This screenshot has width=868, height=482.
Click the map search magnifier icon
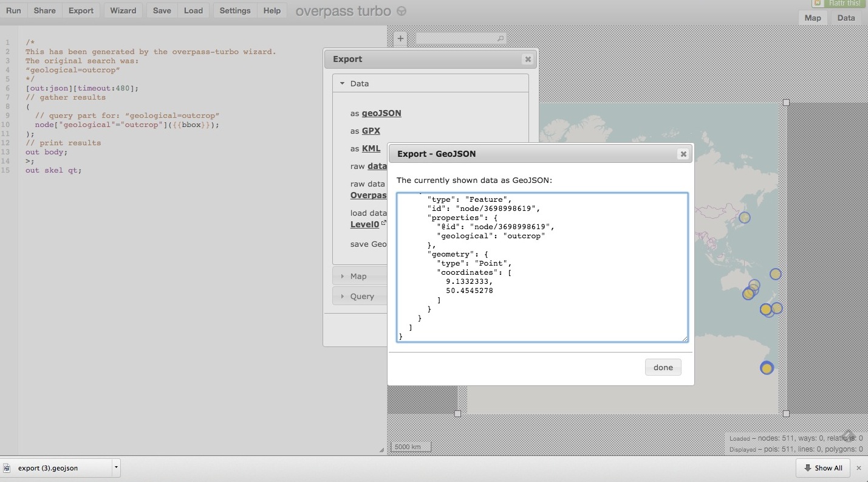pyautogui.click(x=501, y=38)
